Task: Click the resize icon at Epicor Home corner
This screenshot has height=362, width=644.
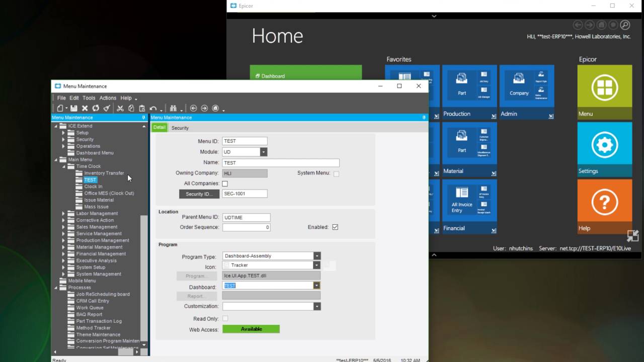Action: (x=633, y=236)
